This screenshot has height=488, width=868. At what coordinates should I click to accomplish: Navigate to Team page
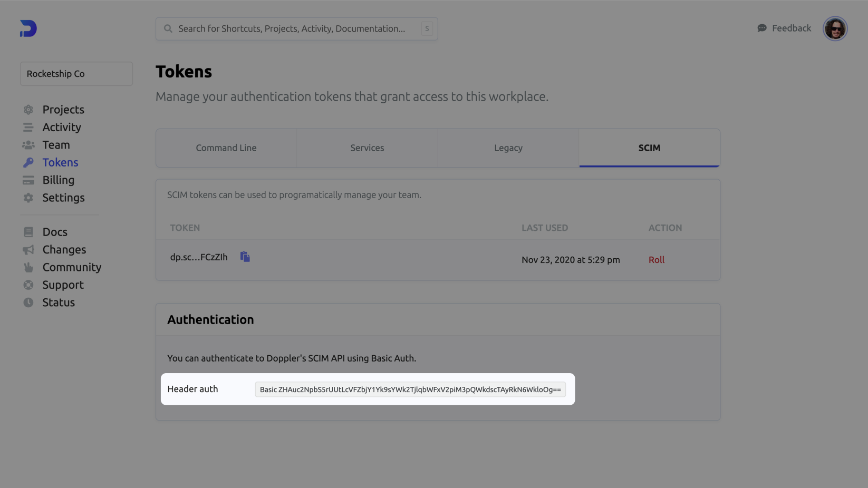click(56, 145)
